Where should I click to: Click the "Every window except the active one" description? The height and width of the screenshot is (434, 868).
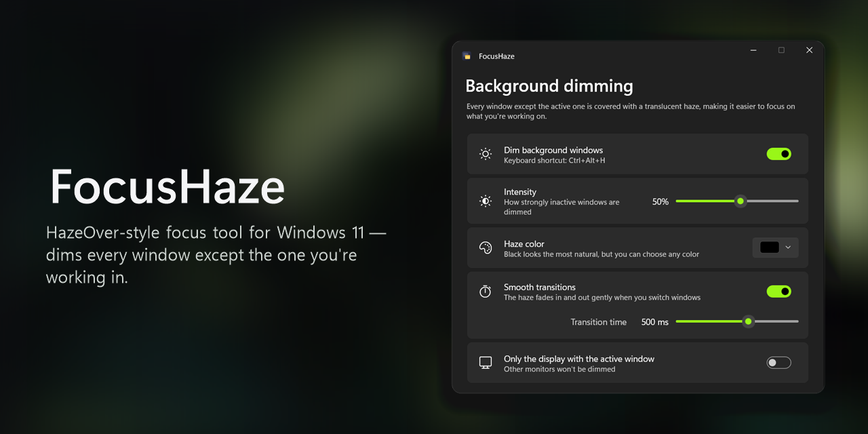[631, 111]
